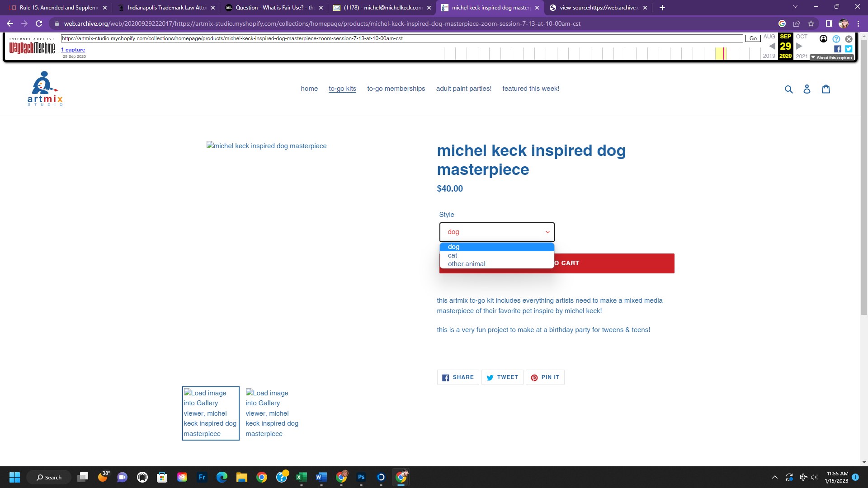Share capture on Facebook from Wayback toolbar
The image size is (868, 488).
(838, 49)
